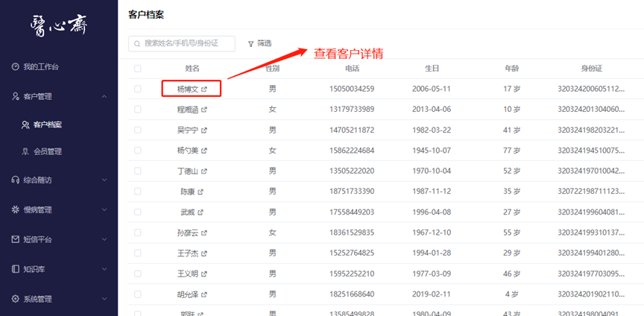Click 知识库 book icon

point(16,269)
